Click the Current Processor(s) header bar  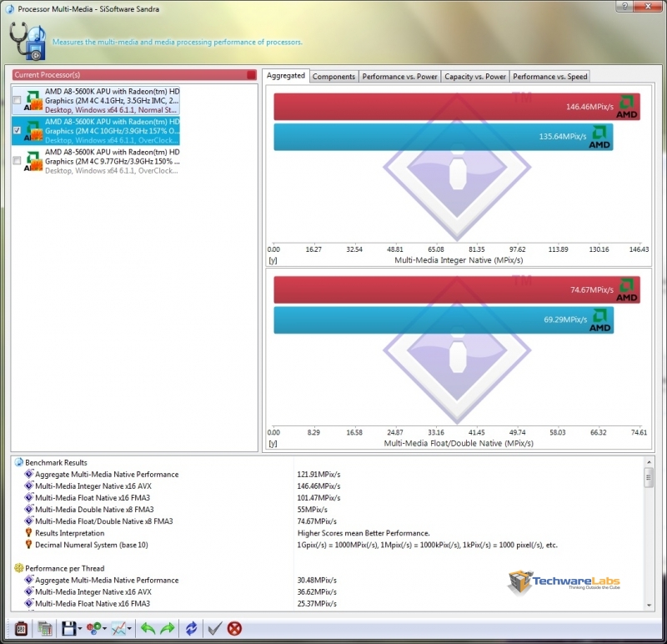pyautogui.click(x=134, y=75)
